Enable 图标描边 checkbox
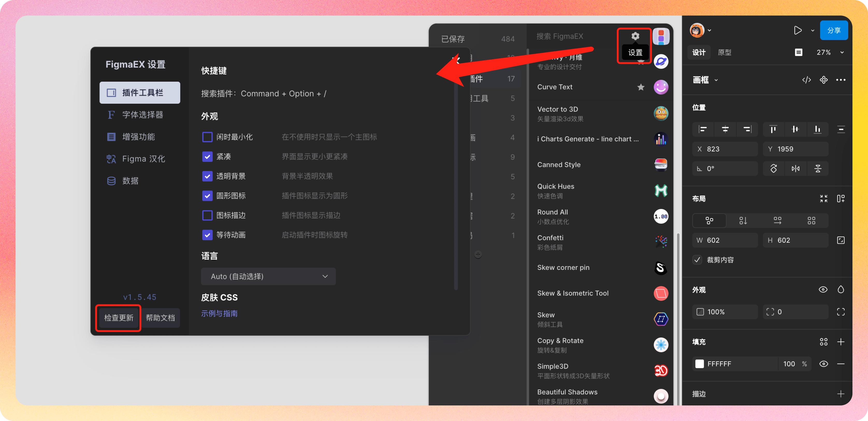This screenshot has width=868, height=421. coord(207,215)
